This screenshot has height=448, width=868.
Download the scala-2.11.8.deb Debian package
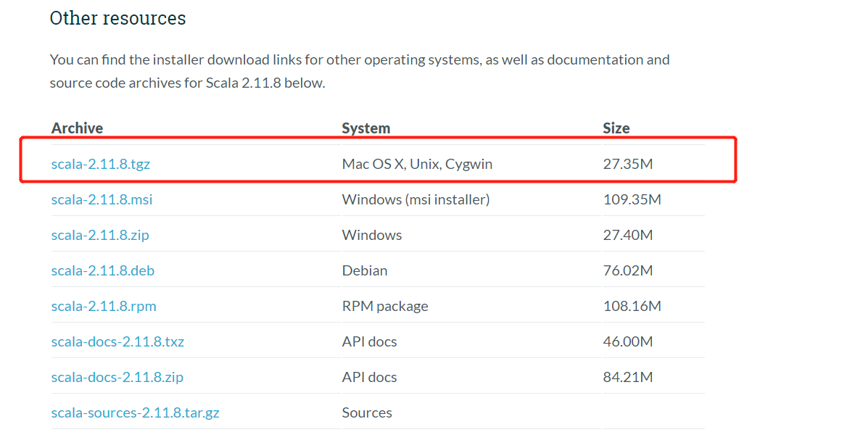(x=102, y=270)
